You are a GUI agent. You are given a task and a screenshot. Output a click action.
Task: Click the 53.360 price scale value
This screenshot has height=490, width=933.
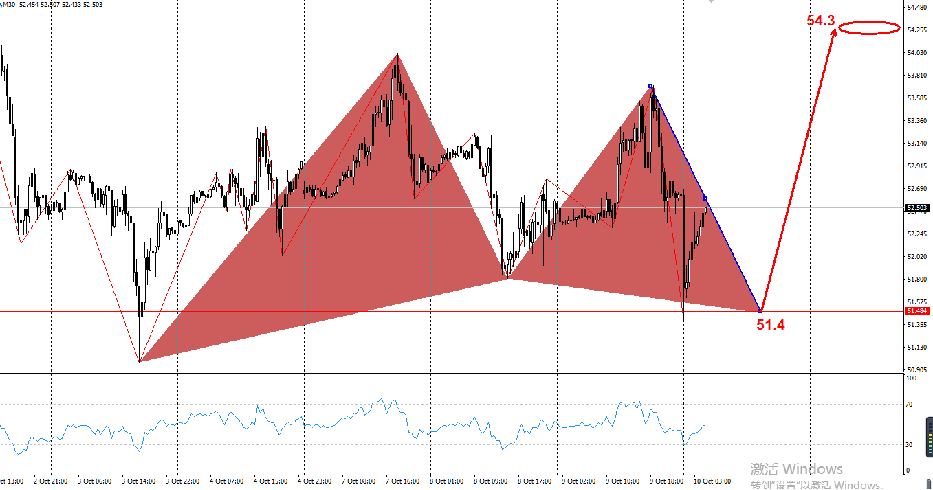pos(917,120)
